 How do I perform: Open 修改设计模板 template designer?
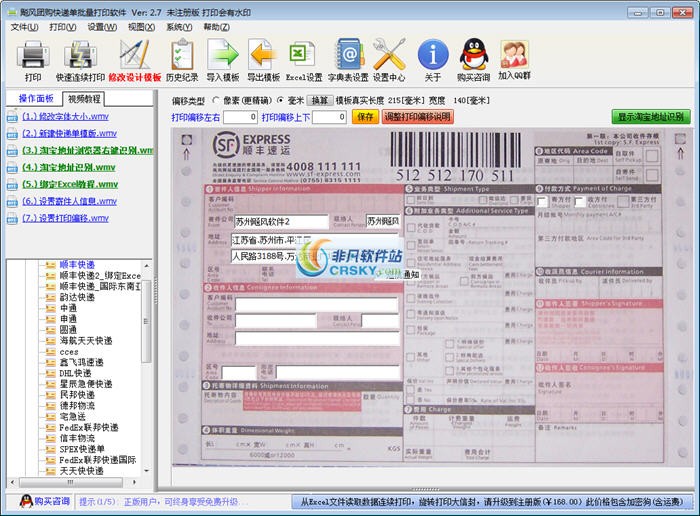pos(134,62)
